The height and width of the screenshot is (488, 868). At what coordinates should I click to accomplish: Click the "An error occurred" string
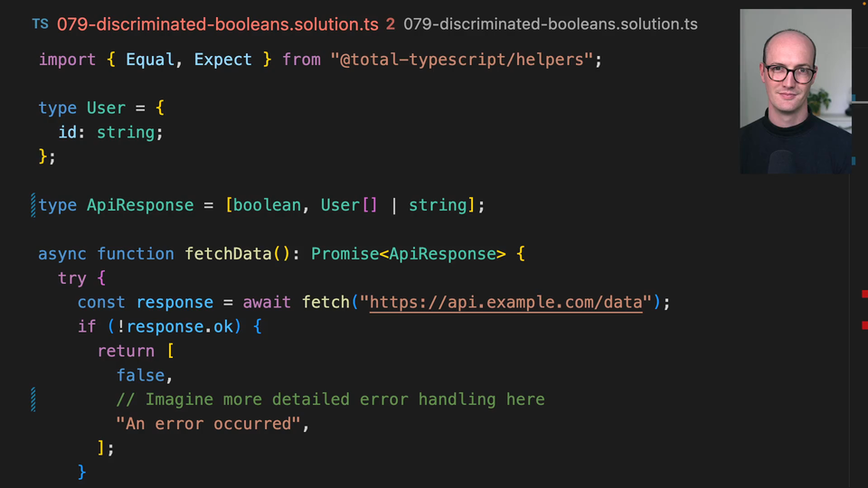208,424
